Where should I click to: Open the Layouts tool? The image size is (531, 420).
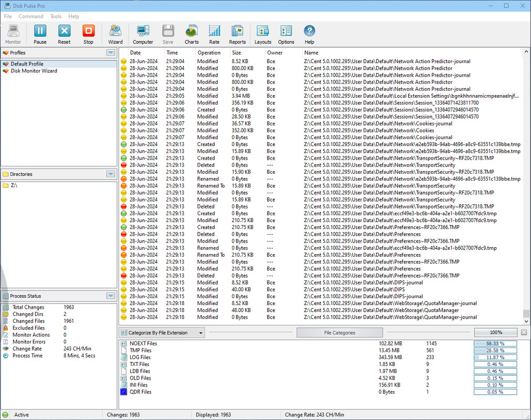point(263,35)
